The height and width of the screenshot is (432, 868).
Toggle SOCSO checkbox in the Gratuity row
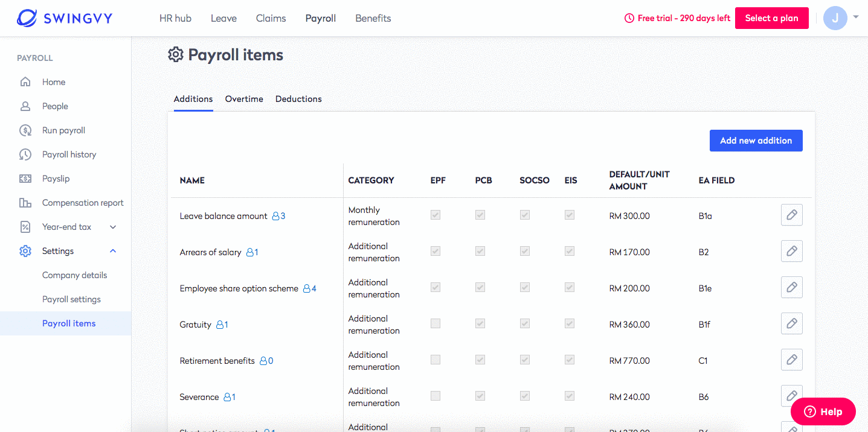[x=525, y=323]
